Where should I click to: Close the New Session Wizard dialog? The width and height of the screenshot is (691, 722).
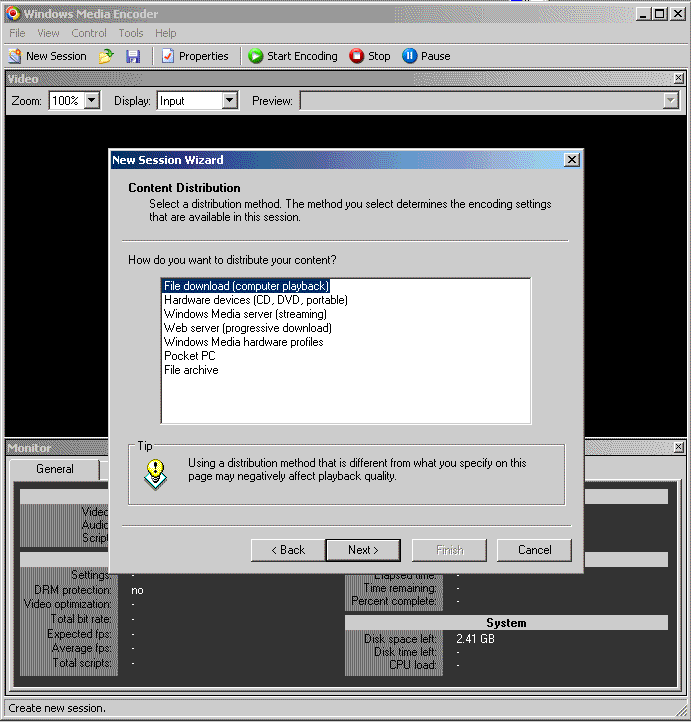pos(571,160)
